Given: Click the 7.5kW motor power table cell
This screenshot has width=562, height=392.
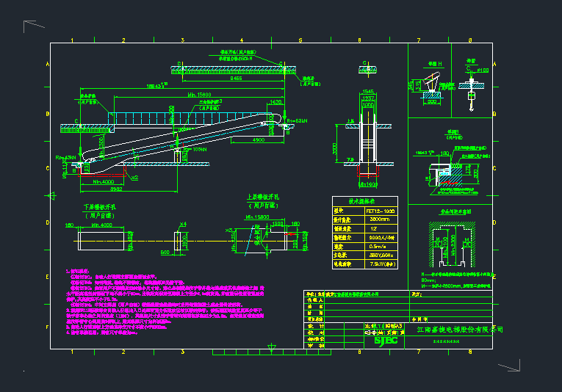Looking at the screenshot, I should point(381,262).
